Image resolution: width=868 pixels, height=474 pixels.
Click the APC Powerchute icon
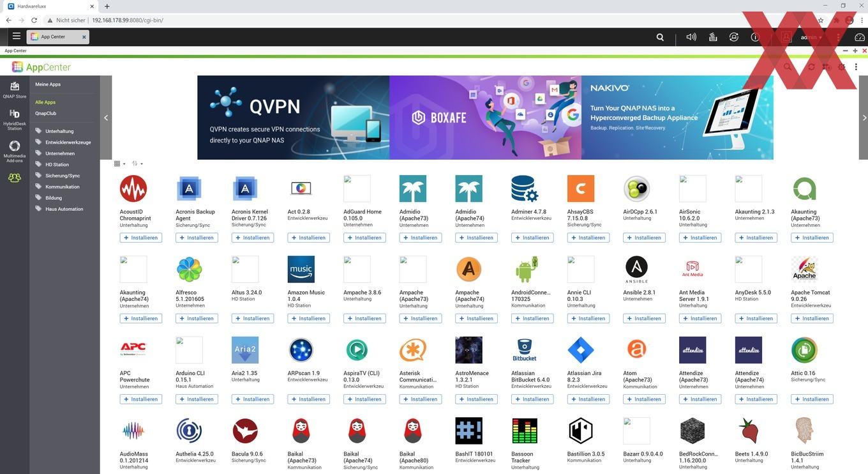click(133, 350)
